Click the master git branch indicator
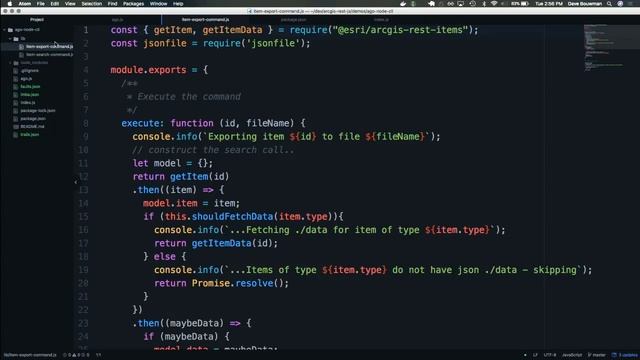Image resolution: width=640 pixels, height=360 pixels. pyautogui.click(x=597, y=355)
